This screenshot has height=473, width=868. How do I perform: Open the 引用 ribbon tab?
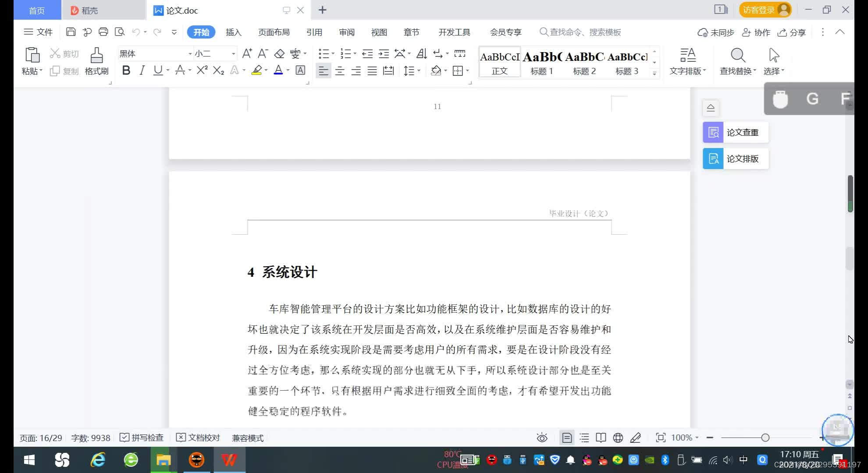[x=314, y=32]
